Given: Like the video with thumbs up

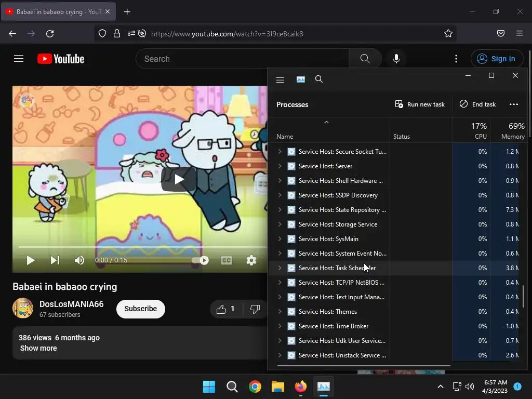Looking at the screenshot, I should pyautogui.click(x=225, y=309).
